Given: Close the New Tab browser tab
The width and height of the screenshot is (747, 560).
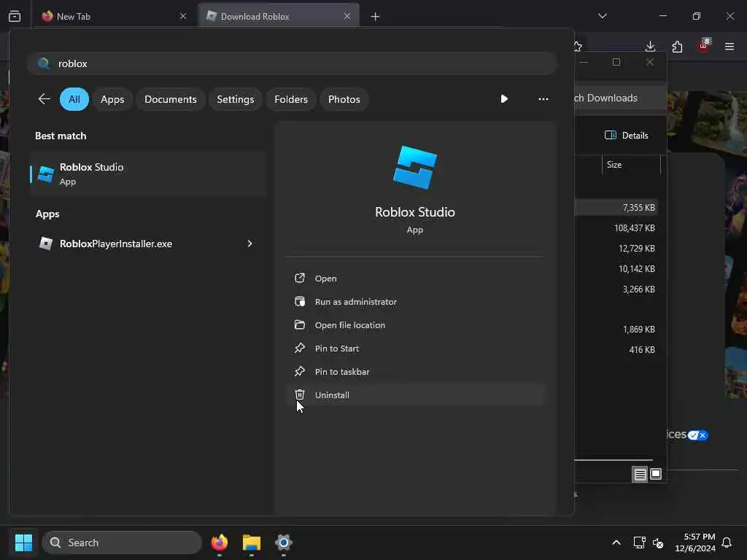Looking at the screenshot, I should (x=183, y=16).
